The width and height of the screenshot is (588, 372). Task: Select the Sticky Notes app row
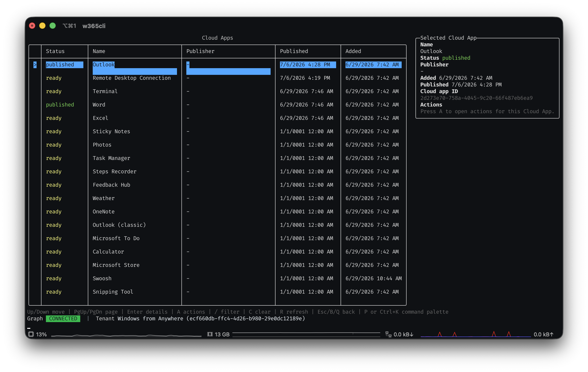click(217, 132)
